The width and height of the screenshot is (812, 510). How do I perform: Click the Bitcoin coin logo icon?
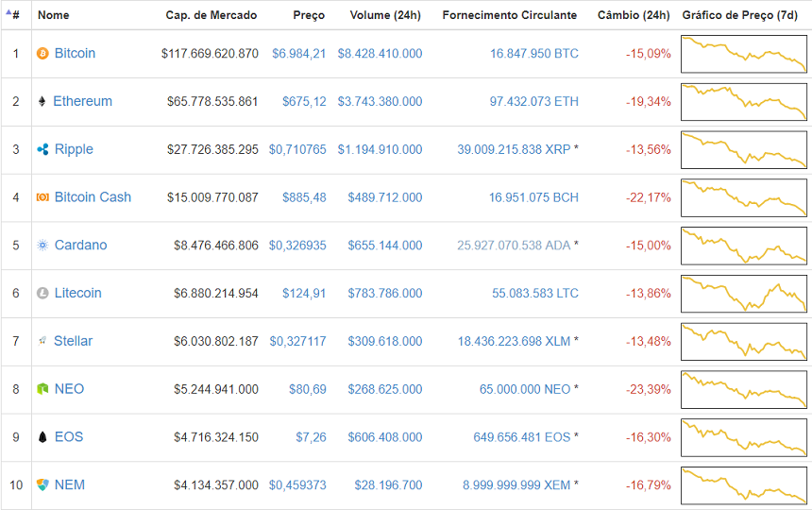coord(42,53)
